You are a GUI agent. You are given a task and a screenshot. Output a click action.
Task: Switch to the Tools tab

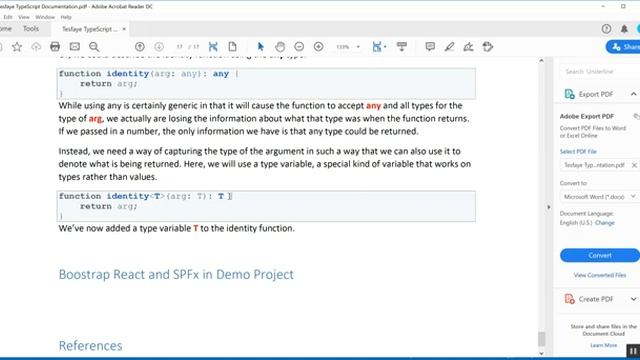pyautogui.click(x=31, y=29)
